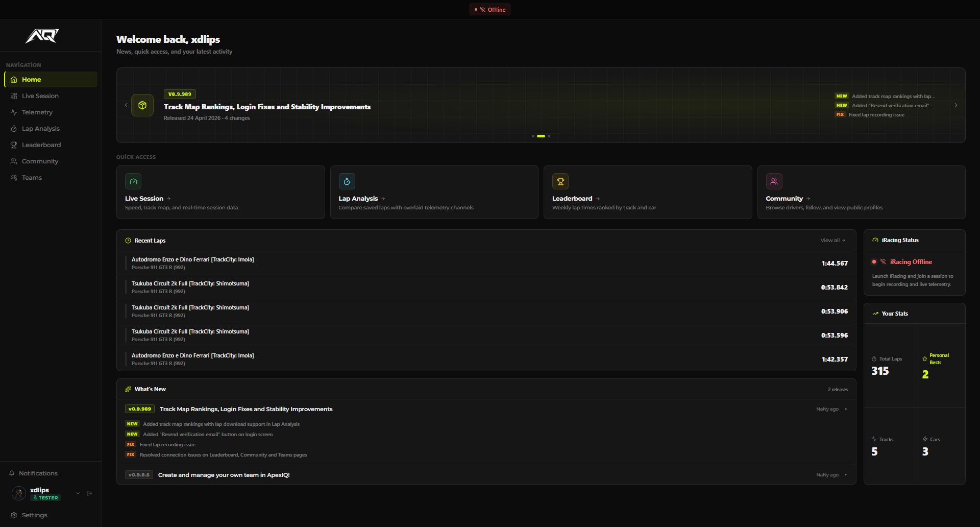Open the Community quick access card
The image size is (980, 527).
click(x=862, y=192)
